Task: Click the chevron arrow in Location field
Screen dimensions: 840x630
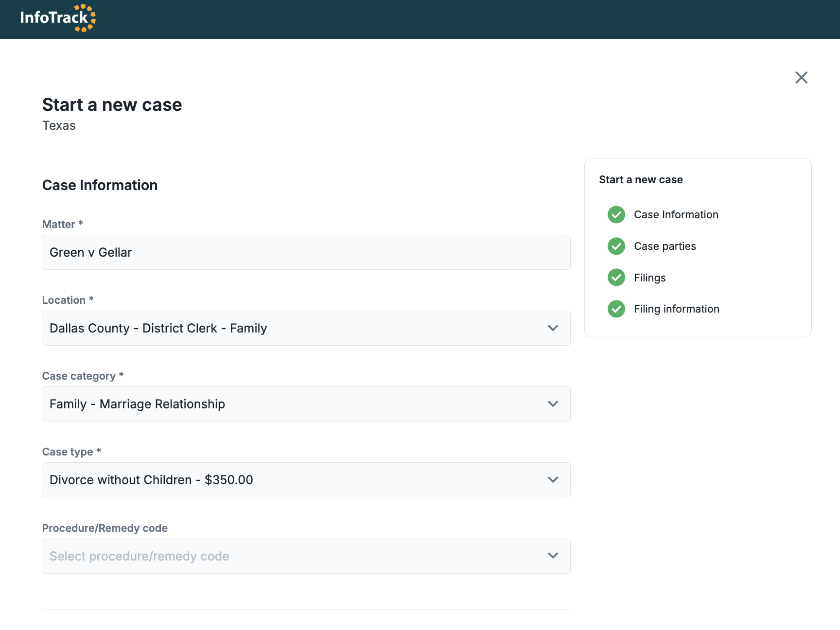Action: [553, 328]
